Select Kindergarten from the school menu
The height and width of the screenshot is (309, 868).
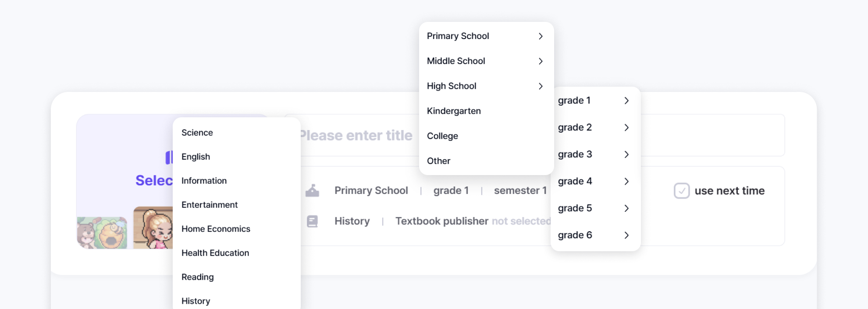coord(454,111)
